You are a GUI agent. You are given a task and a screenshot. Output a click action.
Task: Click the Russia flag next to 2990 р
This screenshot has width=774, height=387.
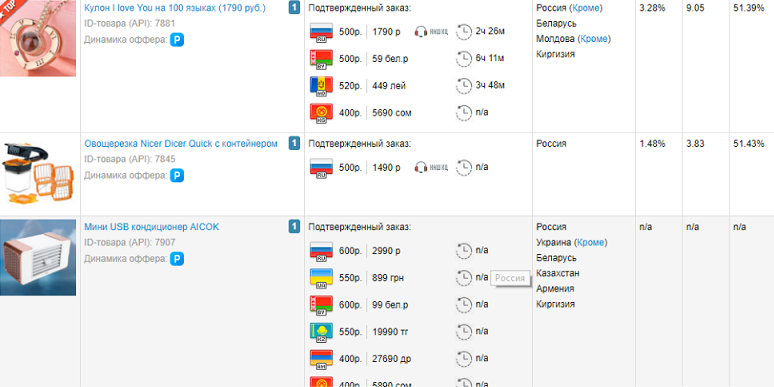click(321, 251)
